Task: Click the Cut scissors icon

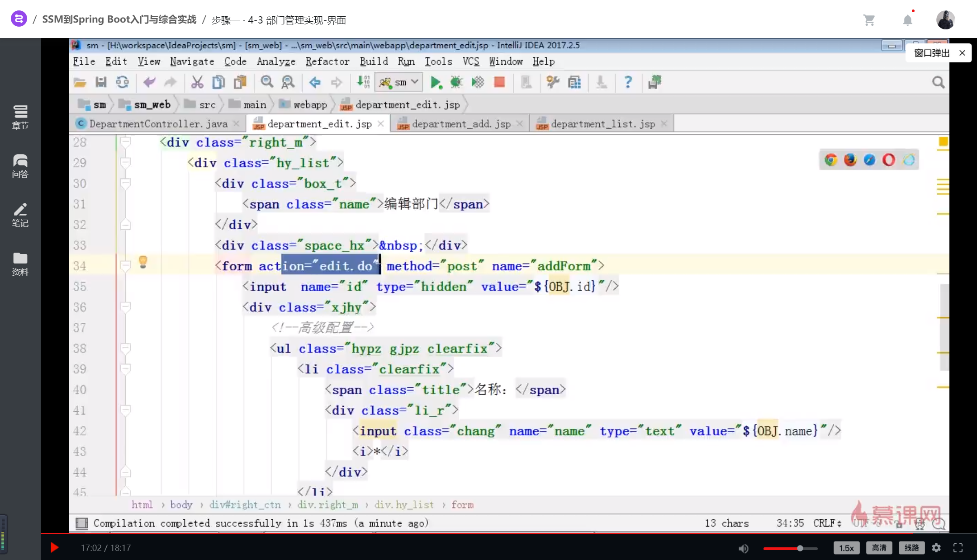Action: tap(197, 82)
